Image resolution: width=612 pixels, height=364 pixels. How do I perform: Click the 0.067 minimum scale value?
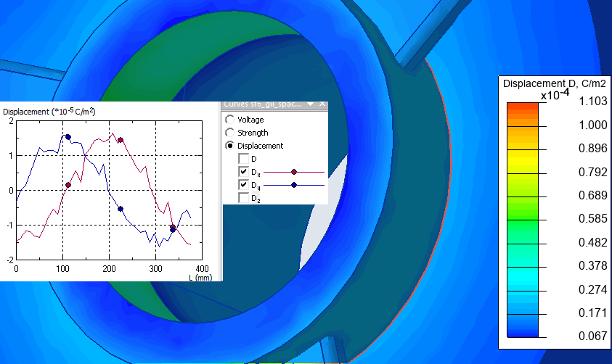592,336
